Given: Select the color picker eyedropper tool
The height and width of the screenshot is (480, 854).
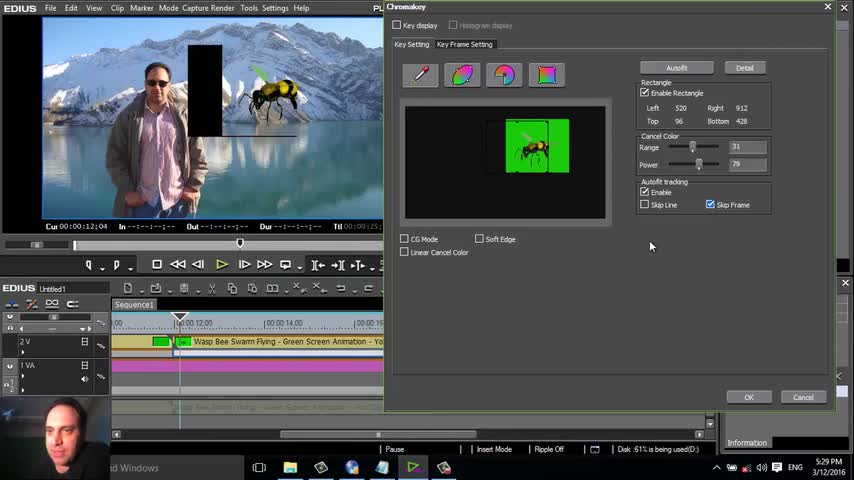Looking at the screenshot, I should pos(420,75).
